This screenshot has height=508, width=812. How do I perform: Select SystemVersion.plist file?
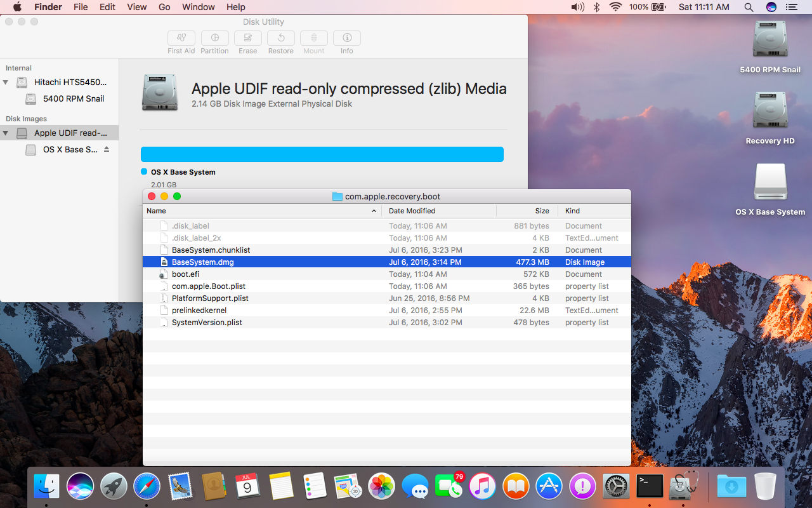pyautogui.click(x=387, y=323)
